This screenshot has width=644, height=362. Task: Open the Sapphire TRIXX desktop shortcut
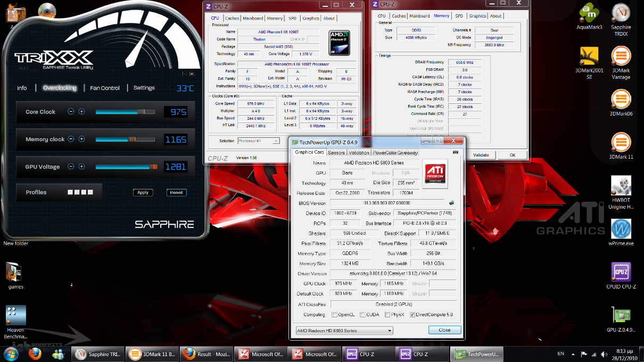621,20
